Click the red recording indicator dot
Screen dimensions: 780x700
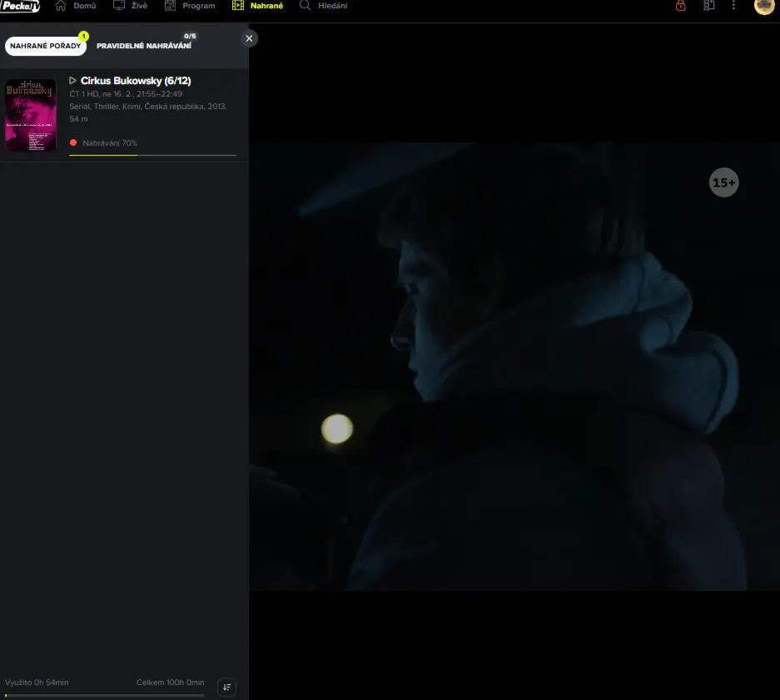(73, 143)
